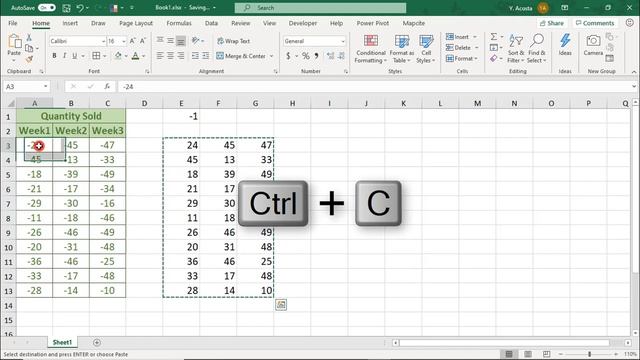
Task: Apply Comma Style format
Action: pyautogui.click(x=316, y=56)
